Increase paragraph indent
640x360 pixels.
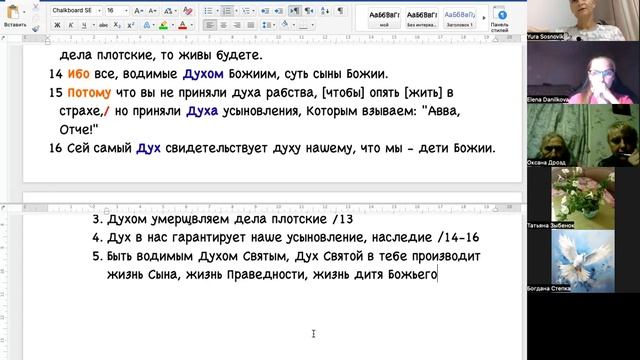click(x=279, y=11)
